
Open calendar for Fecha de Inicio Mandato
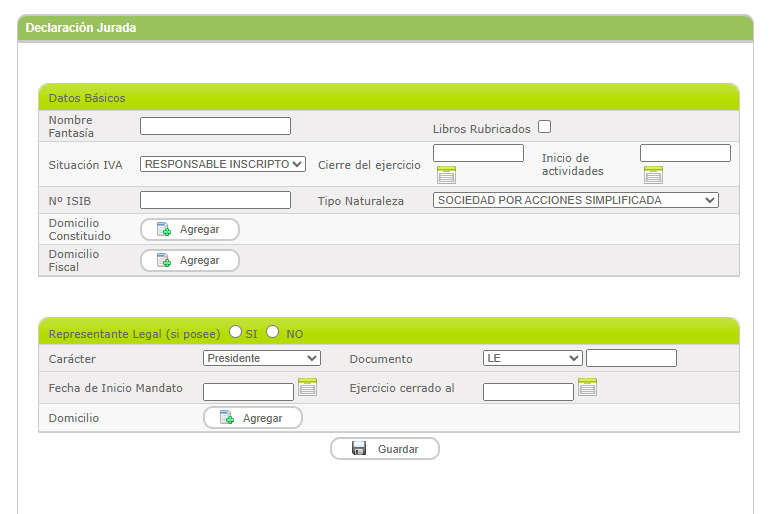tap(307, 387)
